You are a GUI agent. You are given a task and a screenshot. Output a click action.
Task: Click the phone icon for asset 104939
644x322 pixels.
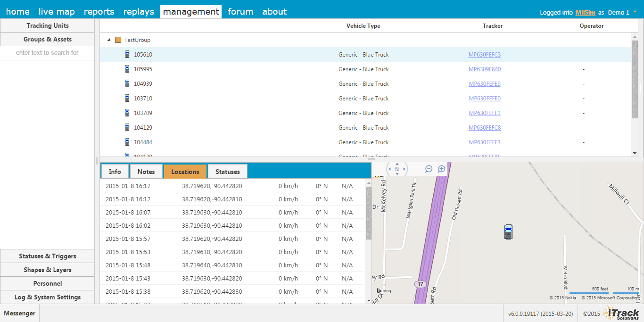click(127, 83)
